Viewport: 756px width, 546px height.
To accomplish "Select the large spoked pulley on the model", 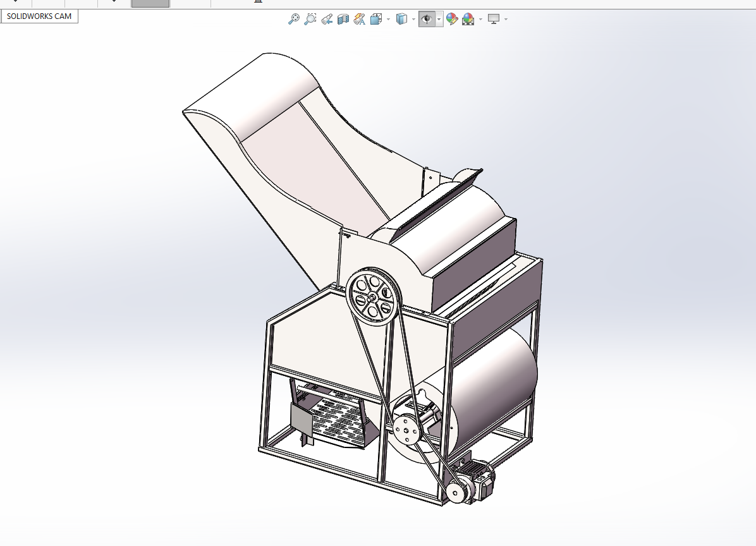I will click(x=373, y=297).
